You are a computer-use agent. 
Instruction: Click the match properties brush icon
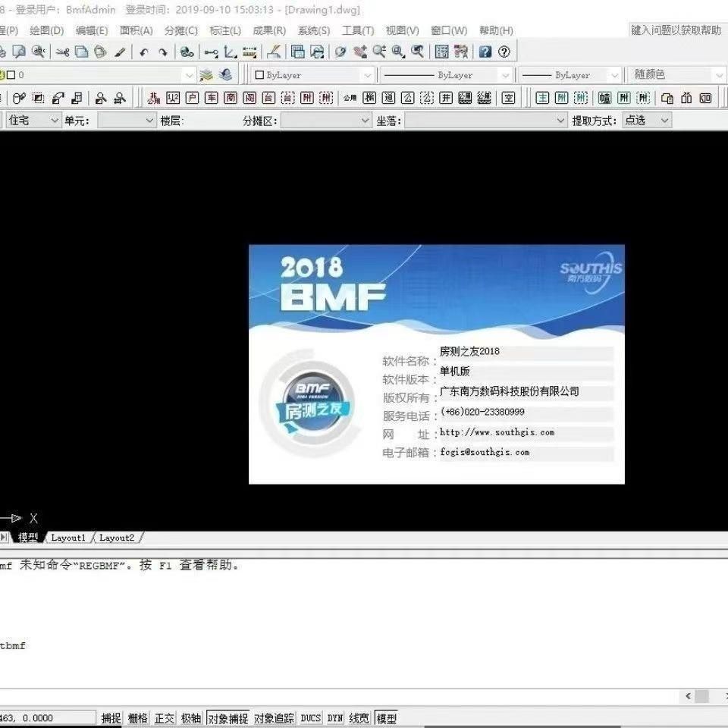coord(120,52)
